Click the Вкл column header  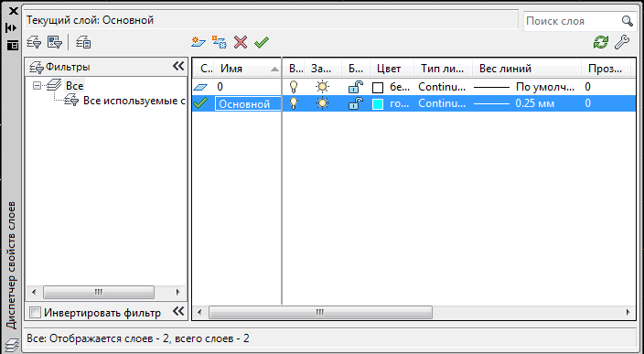tap(294, 69)
